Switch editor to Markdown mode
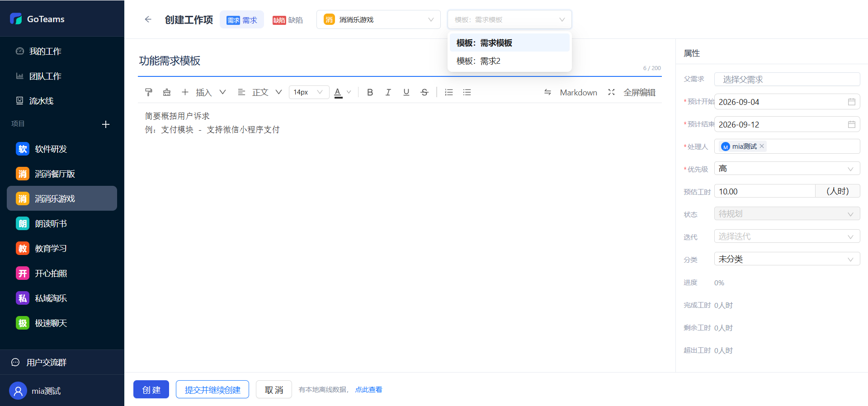Screen dimensions: 868x406 [570, 92]
